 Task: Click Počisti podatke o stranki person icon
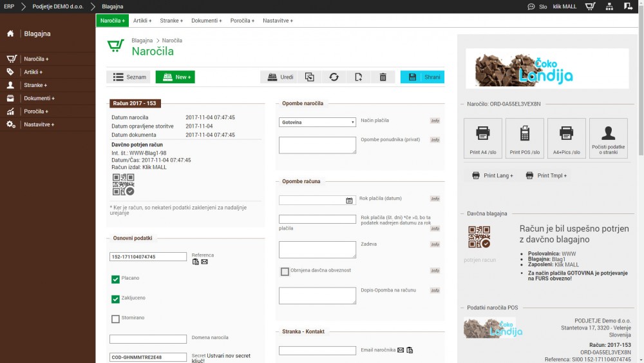pos(608,138)
